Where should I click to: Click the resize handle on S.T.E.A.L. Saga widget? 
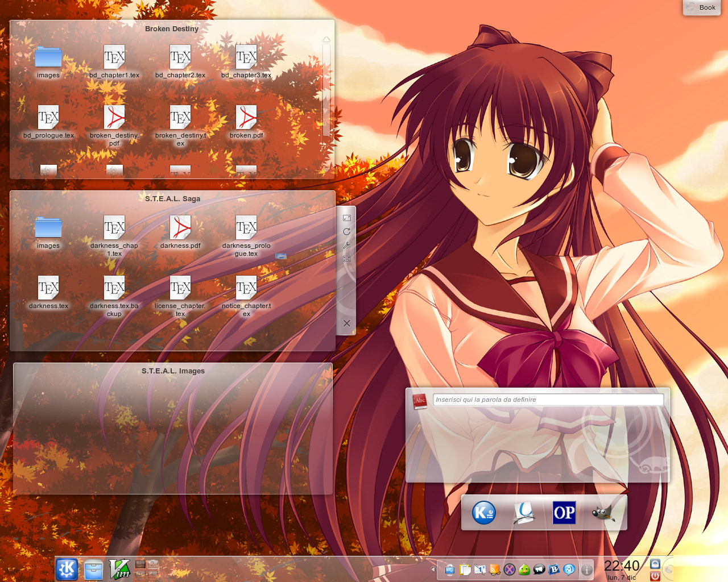346,218
